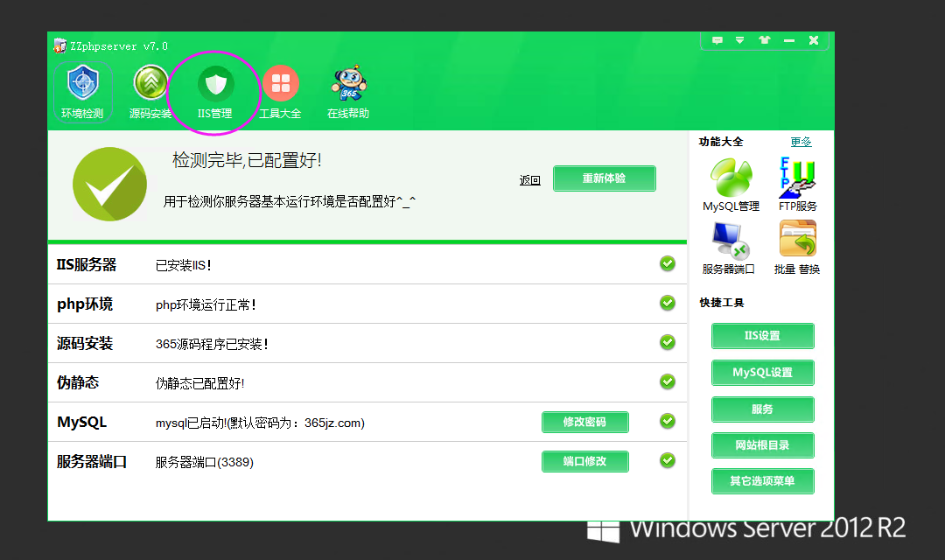945x560 pixels.
Task: Select the 365源码程序已安装! text
Action: point(212,344)
